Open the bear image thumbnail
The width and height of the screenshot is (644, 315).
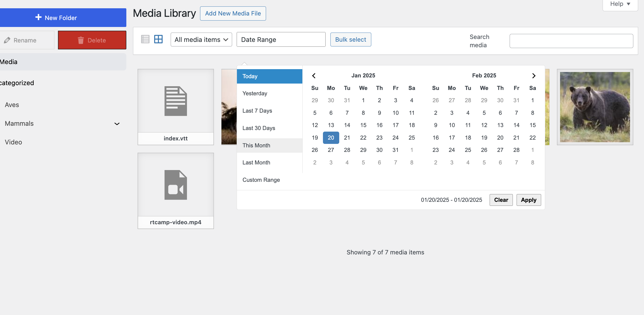click(x=595, y=107)
